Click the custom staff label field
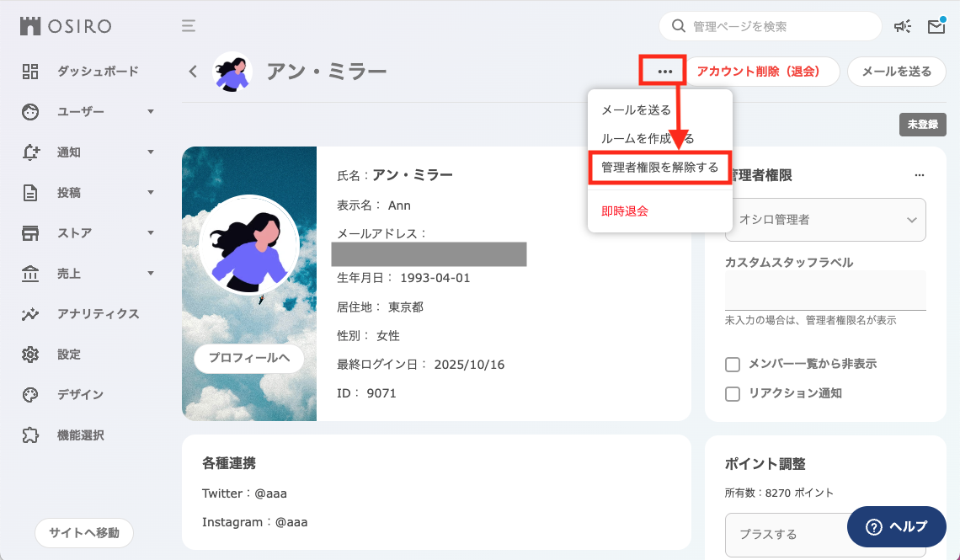Image resolution: width=960 pixels, height=560 pixels. pos(825,291)
